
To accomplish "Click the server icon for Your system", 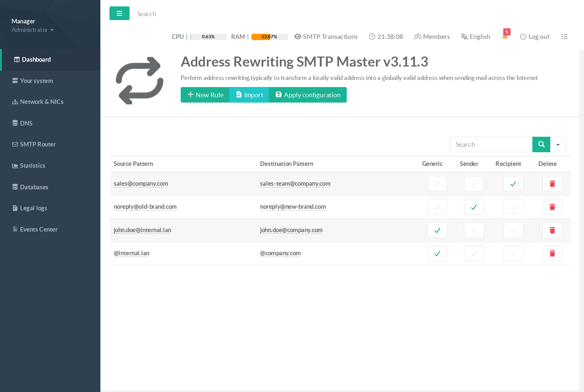I will [x=15, y=81].
